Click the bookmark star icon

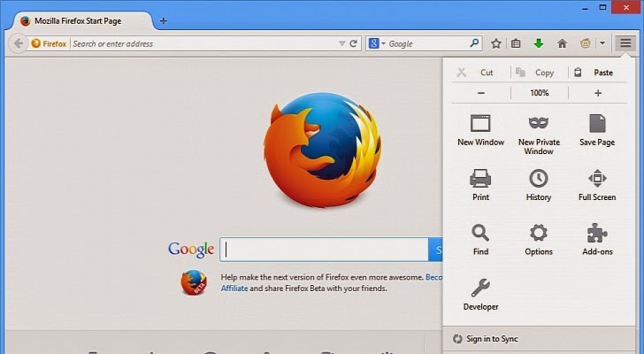[496, 43]
